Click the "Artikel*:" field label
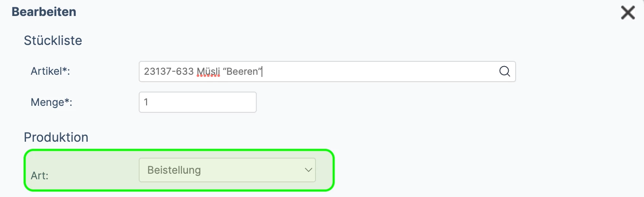The image size is (644, 197). tap(51, 71)
